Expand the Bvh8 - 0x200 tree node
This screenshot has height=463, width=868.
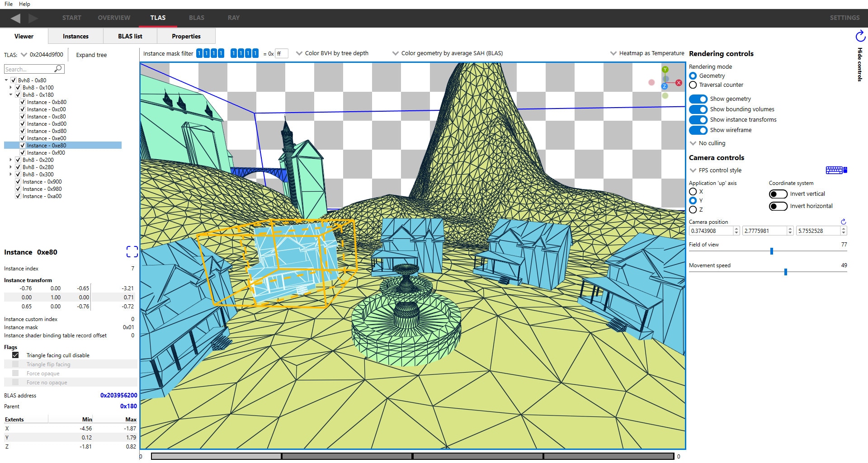tap(11, 160)
